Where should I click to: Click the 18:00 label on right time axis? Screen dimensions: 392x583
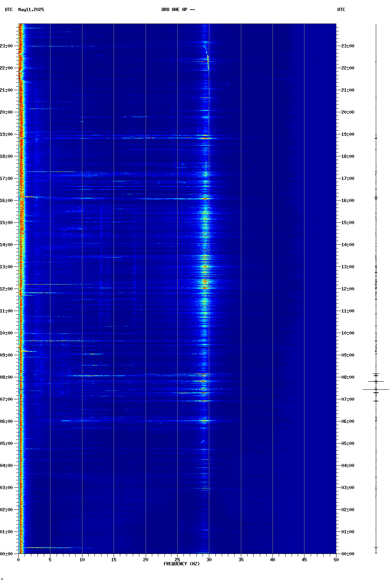point(348,156)
